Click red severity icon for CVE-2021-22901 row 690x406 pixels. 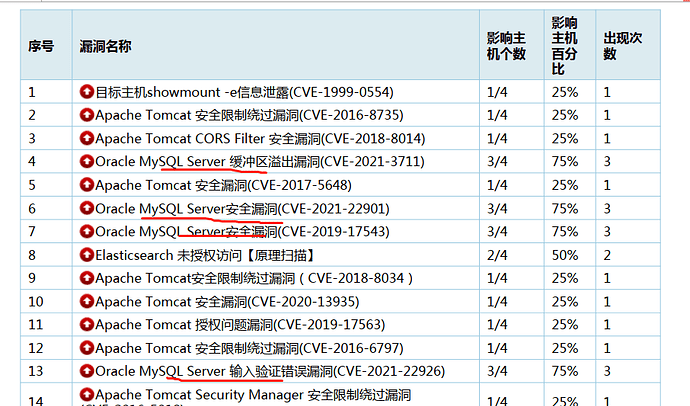click(87, 208)
